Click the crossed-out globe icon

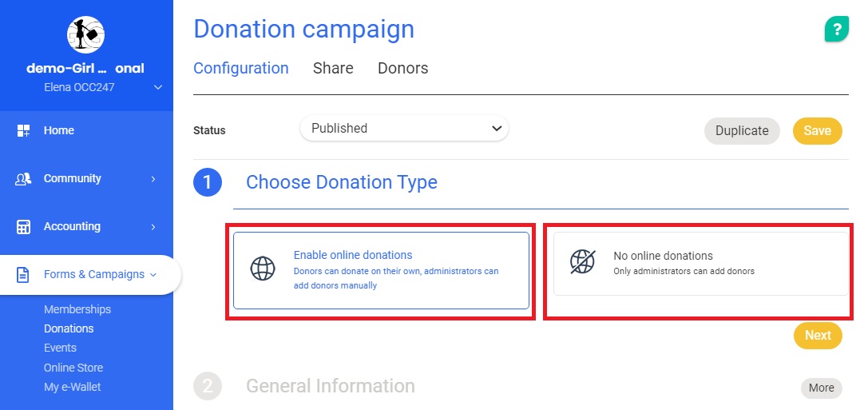tap(582, 262)
